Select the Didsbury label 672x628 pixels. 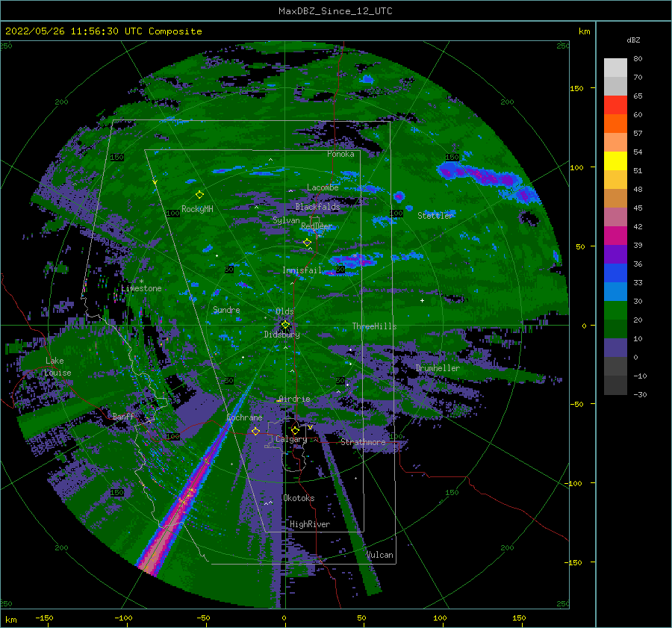pyautogui.click(x=281, y=335)
